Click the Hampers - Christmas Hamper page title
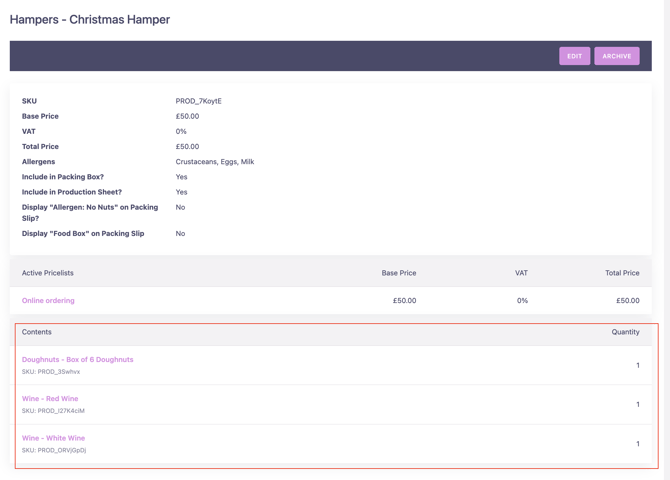 click(90, 20)
